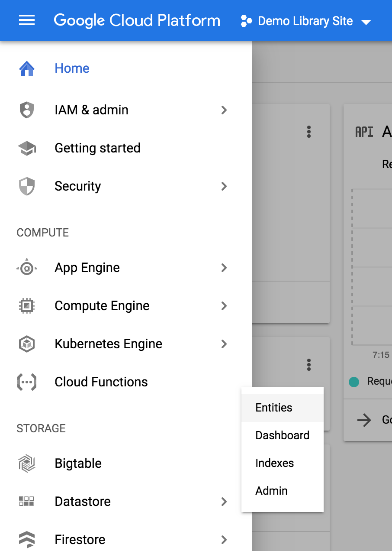
Task: Expand the IAM & admin submenu chevron
Action: click(x=224, y=110)
